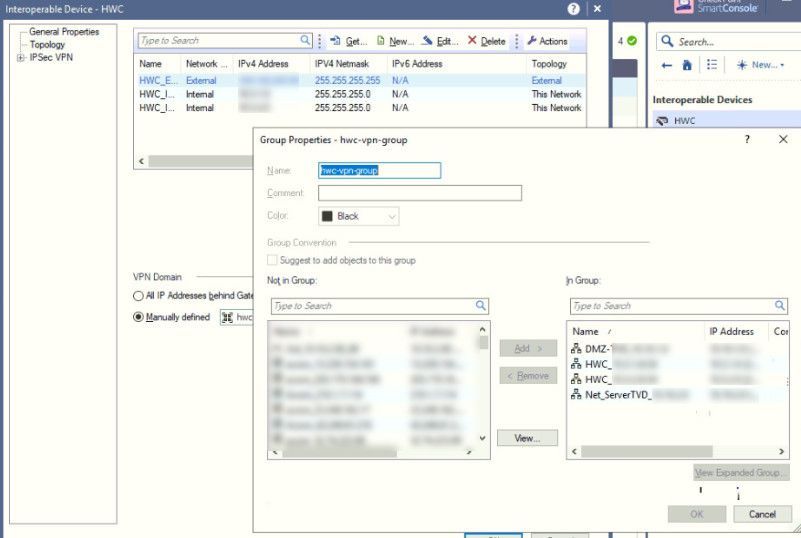Open the Color dropdown showing Black
The height and width of the screenshot is (538, 801).
click(x=358, y=216)
